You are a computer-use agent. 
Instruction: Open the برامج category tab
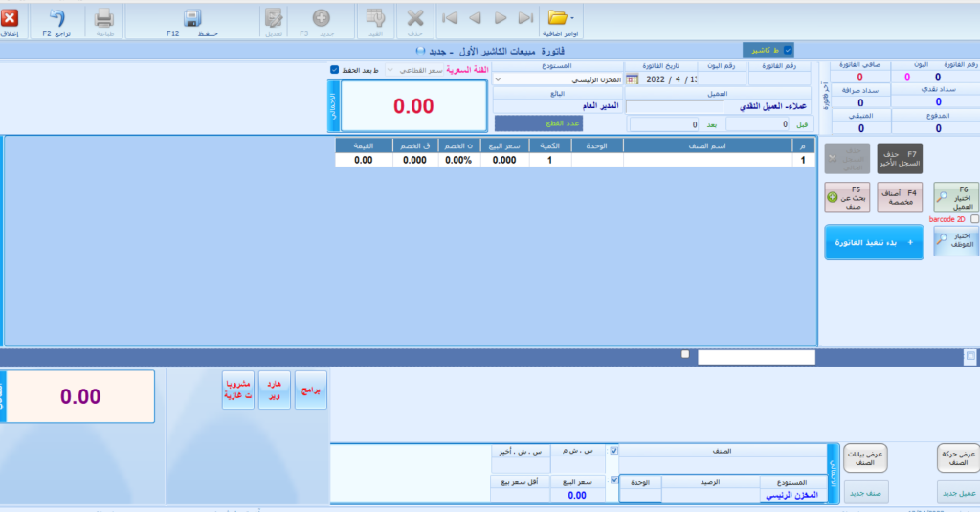[310, 390]
